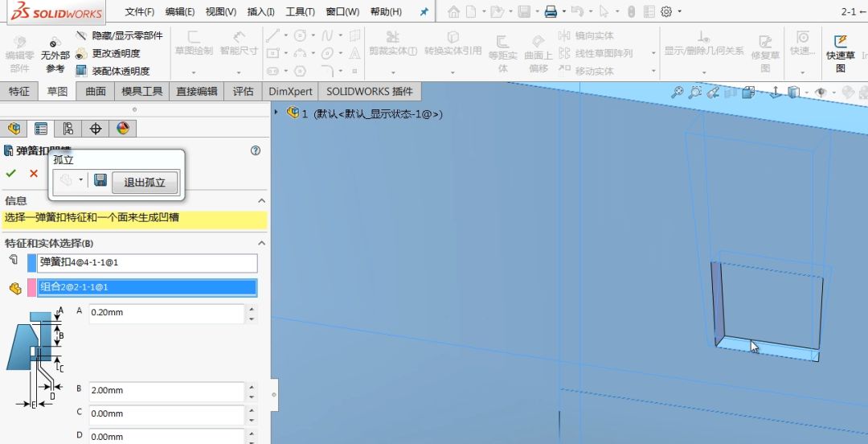Screen dimensions: 868x444
Task: Collapse the 信息 (Information) section
Action: click(262, 200)
